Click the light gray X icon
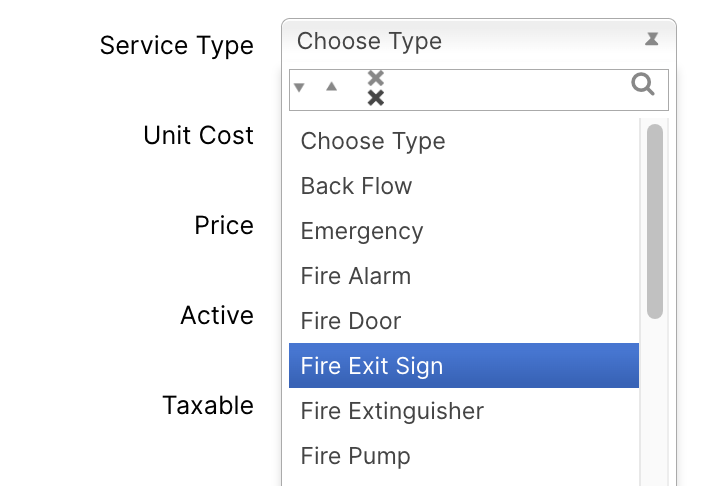Image resolution: width=712 pixels, height=486 pixels. 376,78
